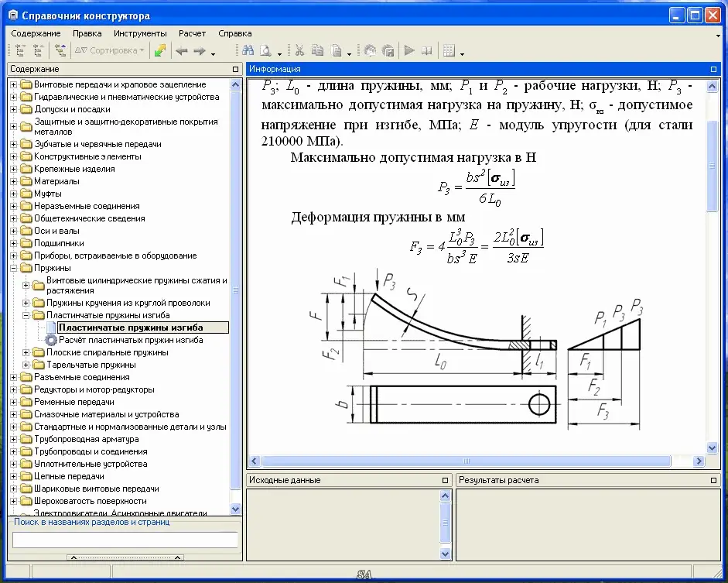Collapse the Содержание panel with its square button
Viewport: 728px width, 583px height.
(236, 68)
